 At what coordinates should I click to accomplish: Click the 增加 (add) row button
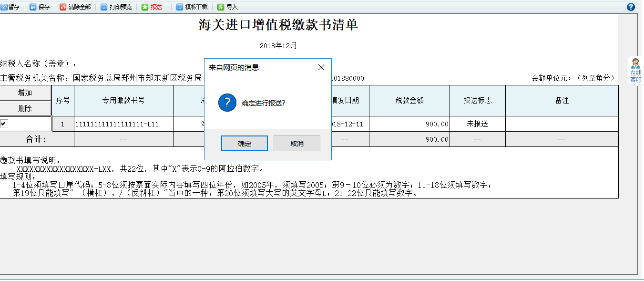pyautogui.click(x=26, y=93)
